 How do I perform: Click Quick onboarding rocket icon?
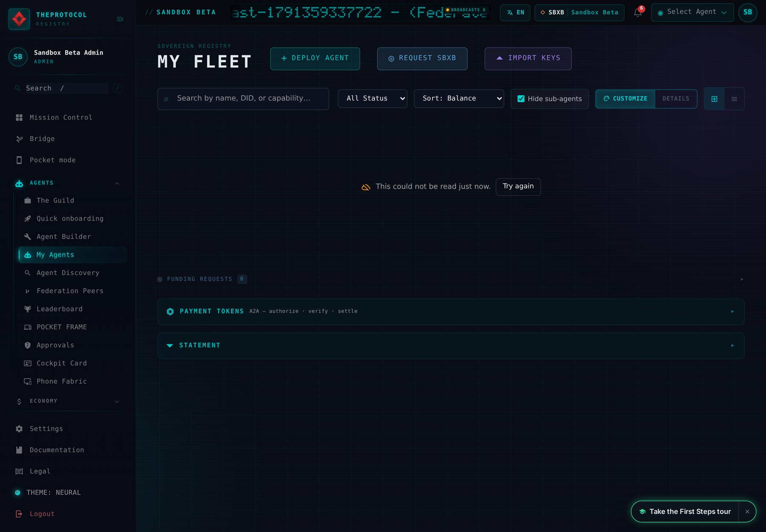point(28,219)
